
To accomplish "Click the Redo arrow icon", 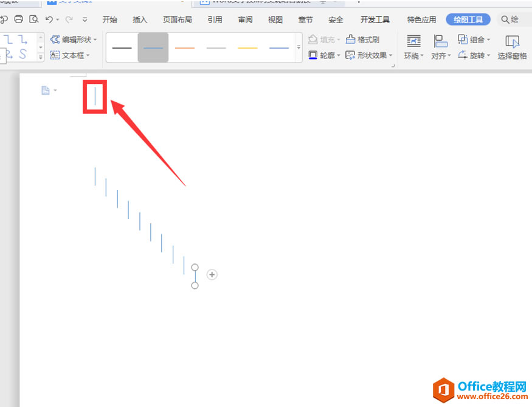I will click(69, 19).
